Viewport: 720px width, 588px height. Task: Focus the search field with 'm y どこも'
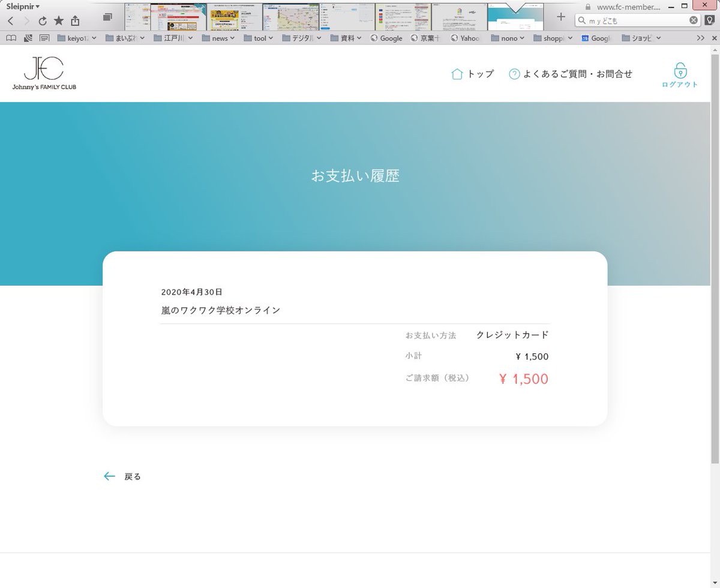(637, 20)
